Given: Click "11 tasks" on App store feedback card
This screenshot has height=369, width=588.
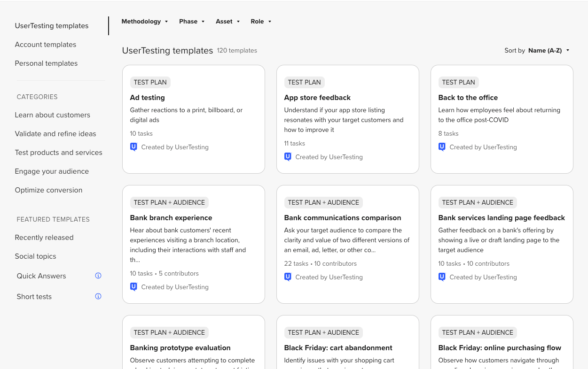Looking at the screenshot, I should pos(294,143).
